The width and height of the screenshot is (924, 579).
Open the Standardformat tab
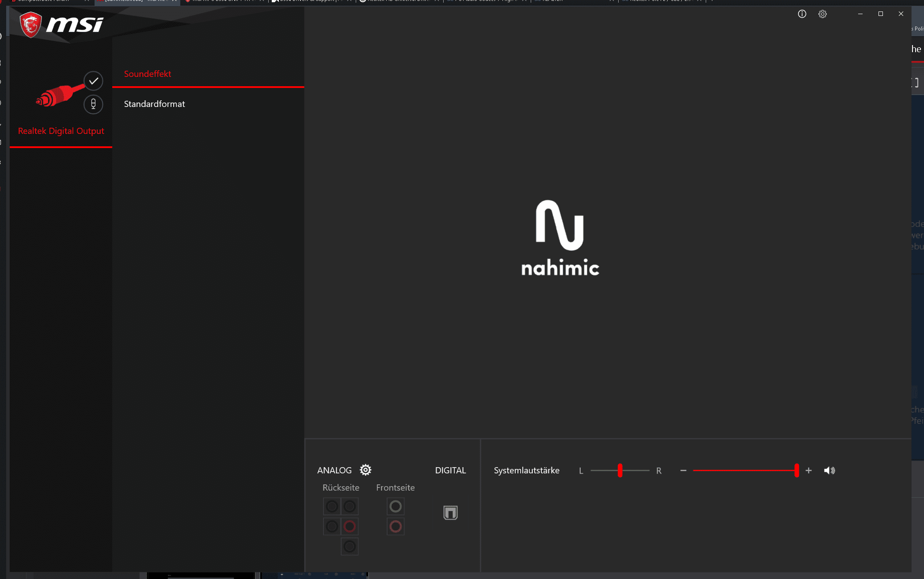pos(208,104)
